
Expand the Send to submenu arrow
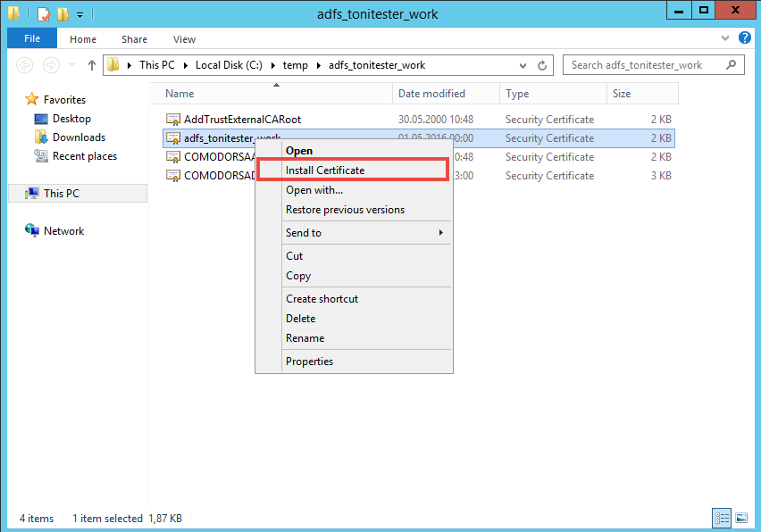440,233
